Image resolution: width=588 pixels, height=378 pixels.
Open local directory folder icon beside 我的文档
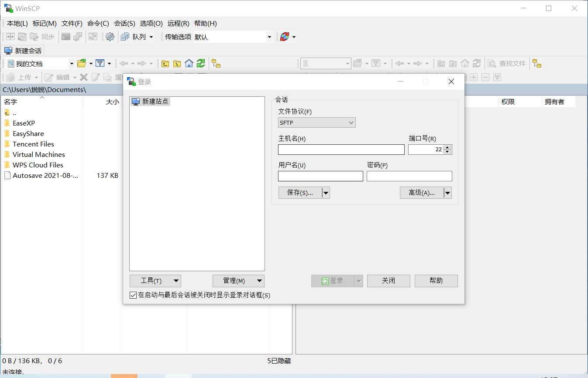82,64
